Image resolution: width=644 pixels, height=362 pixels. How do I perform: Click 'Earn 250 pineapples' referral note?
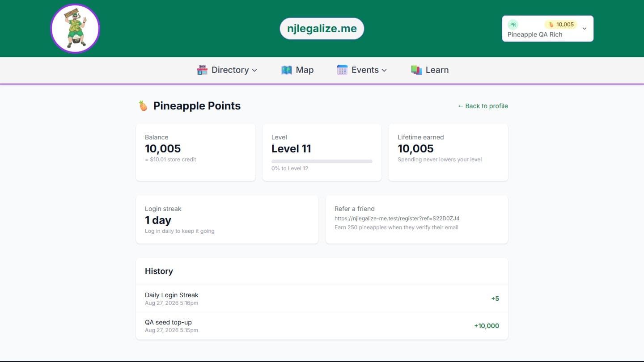(396, 227)
